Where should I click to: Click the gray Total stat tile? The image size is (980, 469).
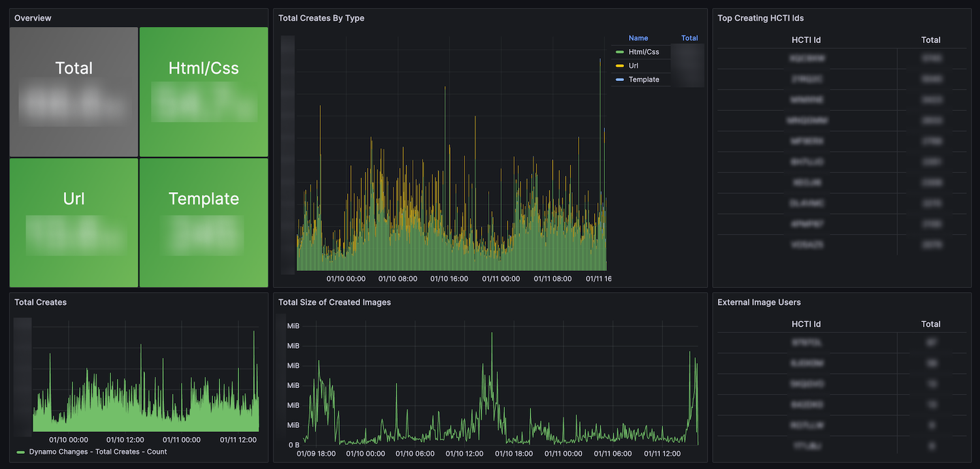[x=74, y=92]
